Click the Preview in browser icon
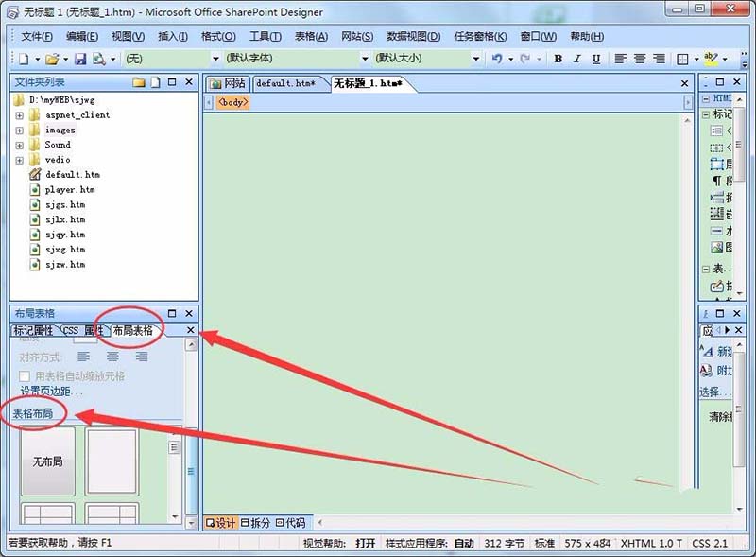756x557 pixels. point(99,59)
